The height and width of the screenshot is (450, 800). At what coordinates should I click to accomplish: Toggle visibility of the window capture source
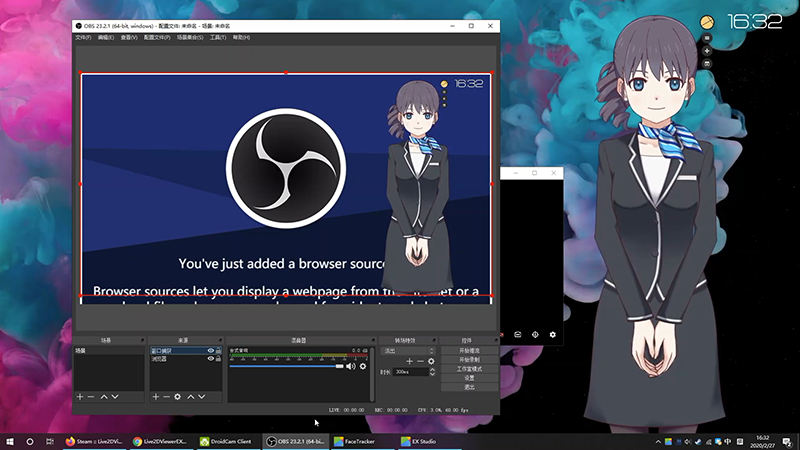[x=210, y=351]
